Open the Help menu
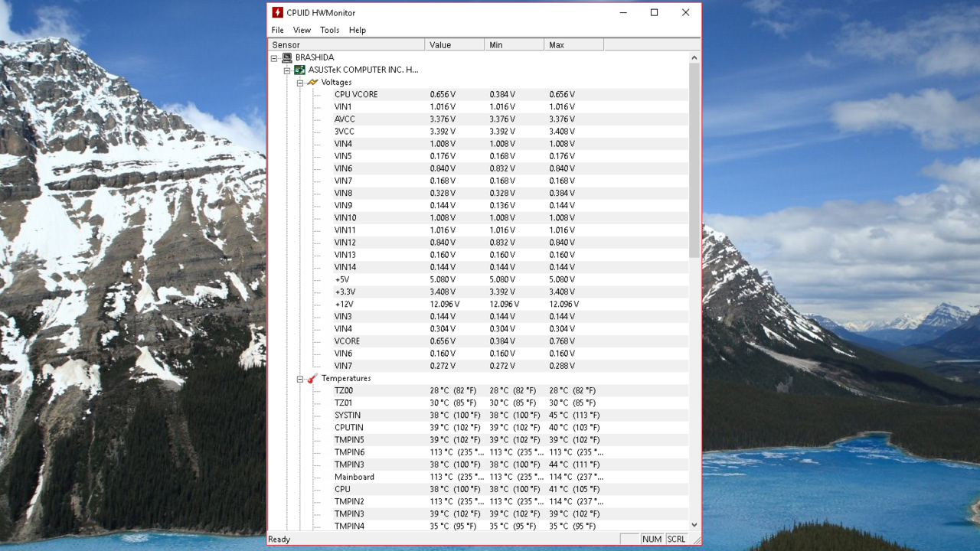 [x=358, y=30]
